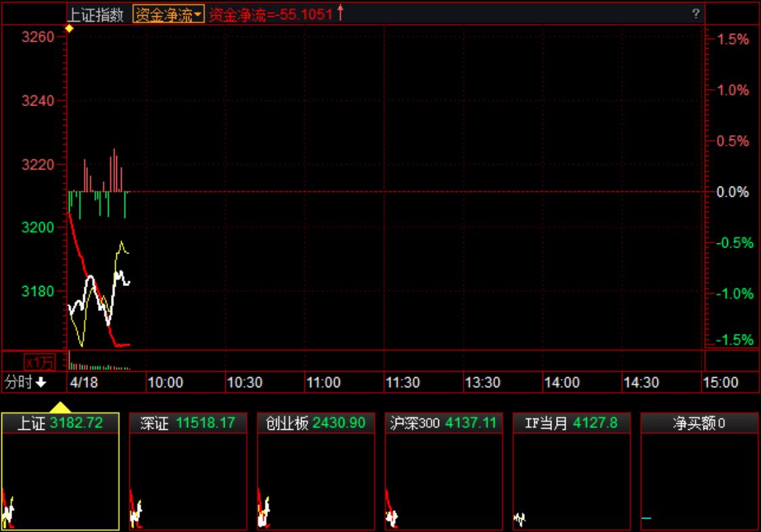Screen dimensions: 761x532
Task: Switch to the 深证 11518.17 tab
Action: 188,423
